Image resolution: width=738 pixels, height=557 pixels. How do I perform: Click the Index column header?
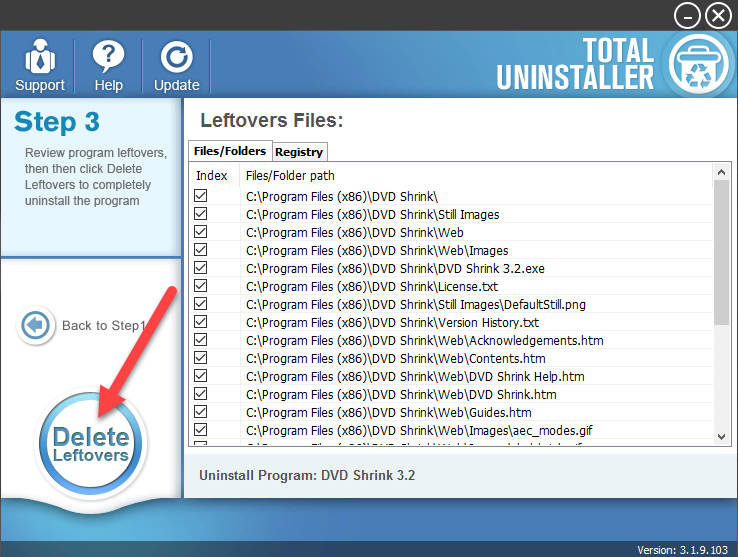coord(212,176)
